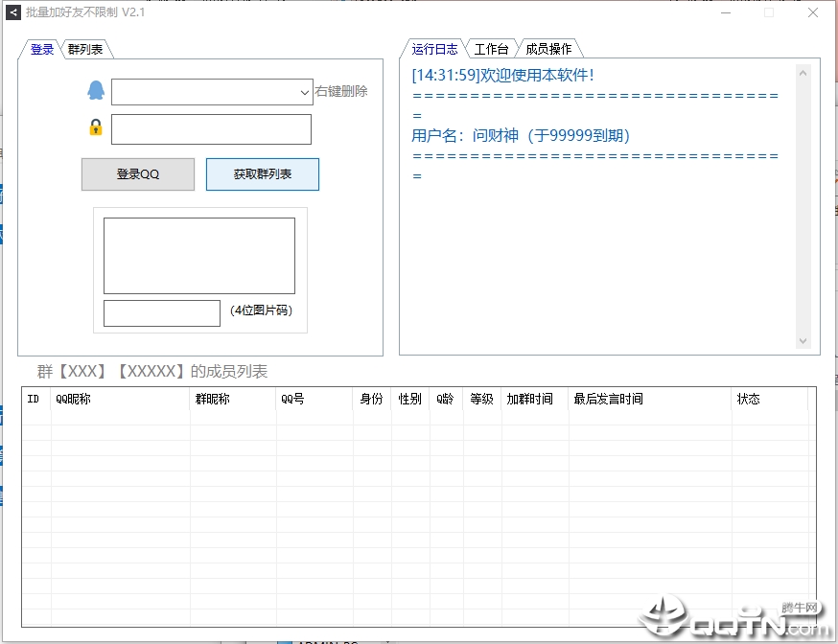Click the app icon in title bar
The width and height of the screenshot is (838, 644).
coord(13,12)
